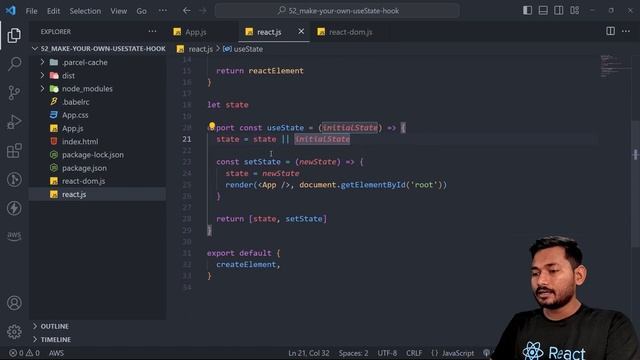Screen dimensions: 640x360
Task: Open the Edit menu
Action: (53, 11)
